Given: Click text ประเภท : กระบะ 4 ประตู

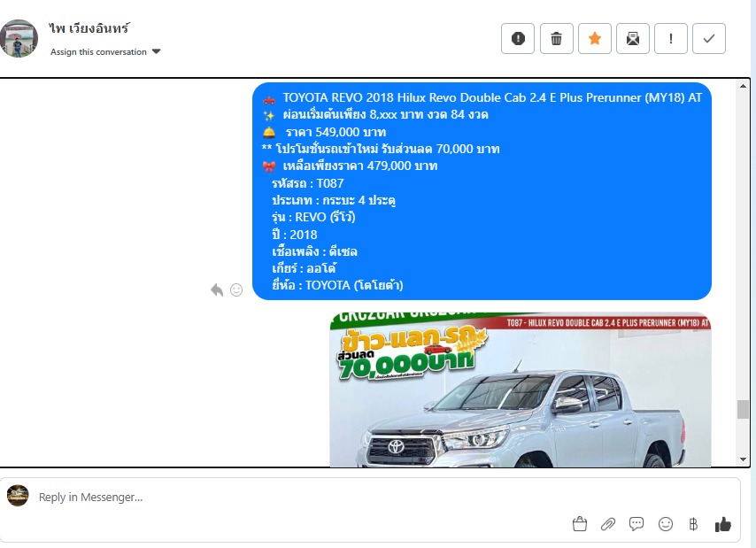Looking at the screenshot, I should (334, 200).
